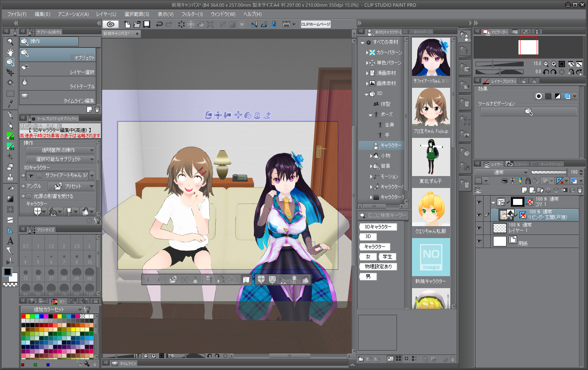The width and height of the screenshot is (588, 370).
Task: Switch to the 新規キャンバス document tab
Action: point(121,34)
